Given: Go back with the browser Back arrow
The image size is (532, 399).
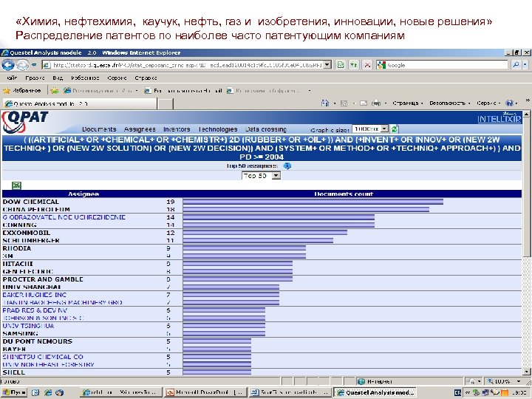Looking at the screenshot, I should 8,65.
